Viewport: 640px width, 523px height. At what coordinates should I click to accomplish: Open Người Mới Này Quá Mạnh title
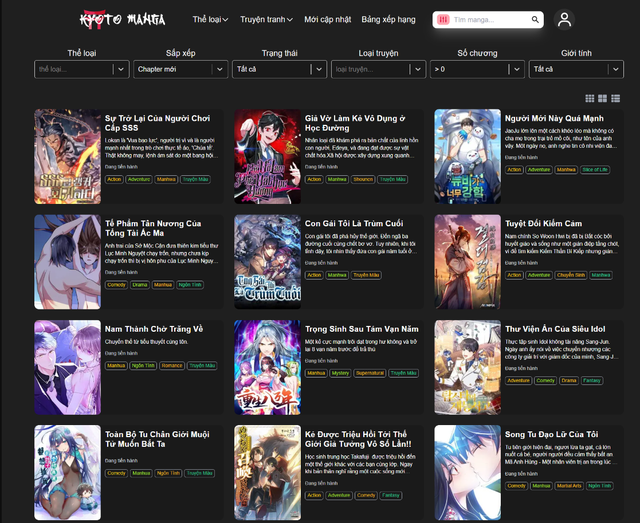tap(554, 118)
